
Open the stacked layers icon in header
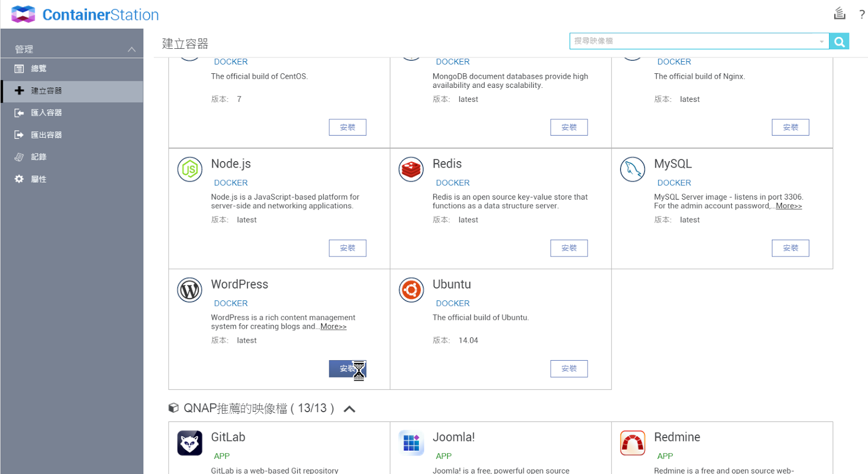[x=839, y=13]
